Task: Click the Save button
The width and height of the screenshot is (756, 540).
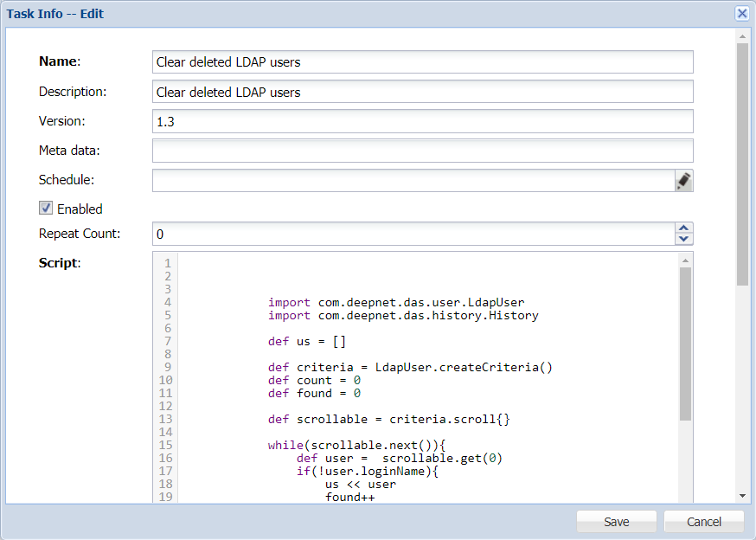Action: click(x=617, y=522)
